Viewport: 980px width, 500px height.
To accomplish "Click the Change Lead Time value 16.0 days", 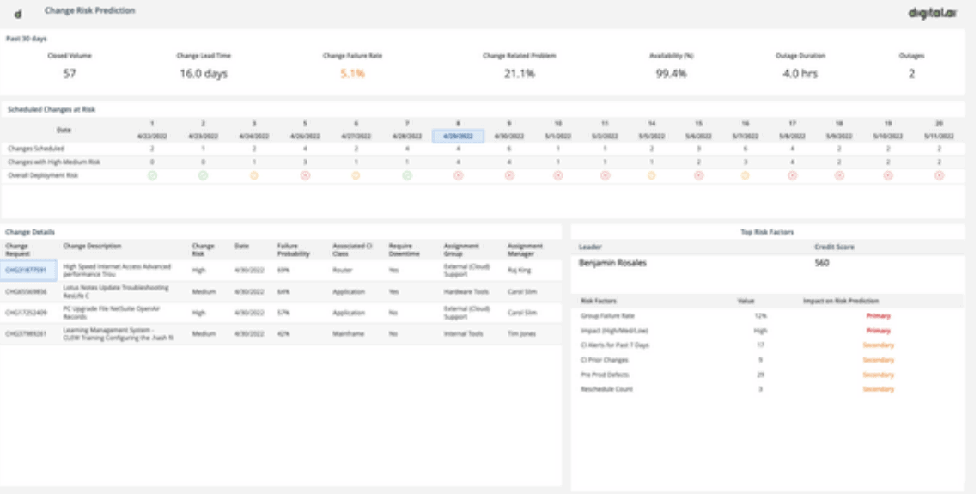I will tap(204, 74).
